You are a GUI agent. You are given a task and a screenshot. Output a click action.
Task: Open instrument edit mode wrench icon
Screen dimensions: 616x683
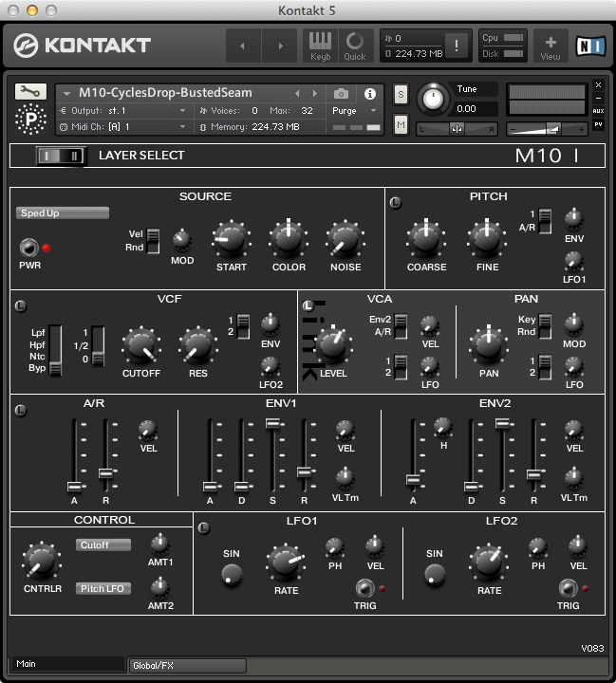pos(30,91)
